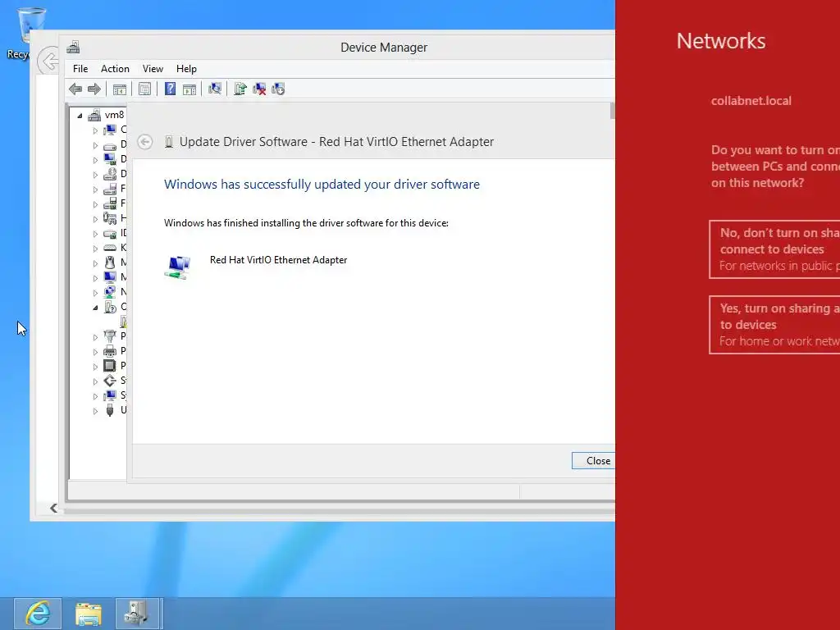Image resolution: width=840 pixels, height=630 pixels.
Task: Click Close in Update Driver Software dialog
Action: tap(594, 461)
